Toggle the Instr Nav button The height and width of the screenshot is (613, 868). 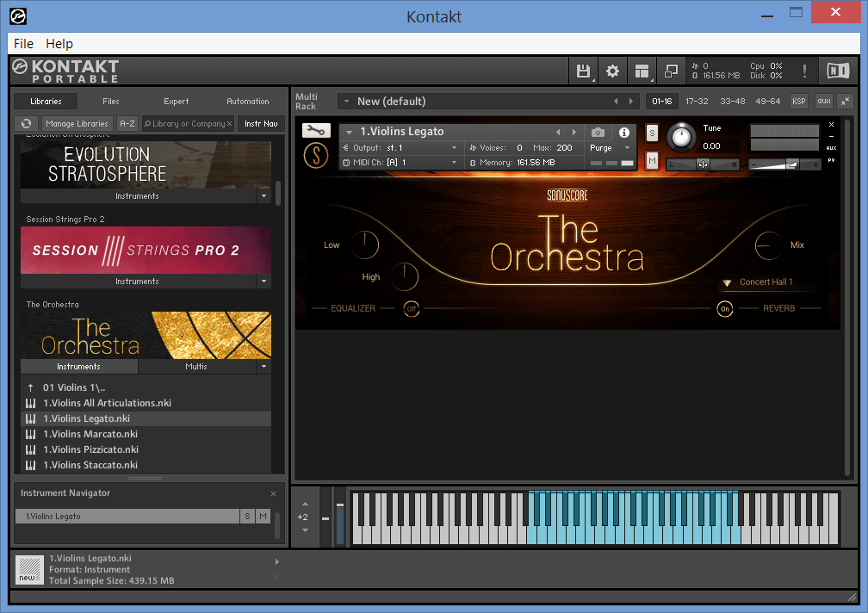[x=261, y=123]
